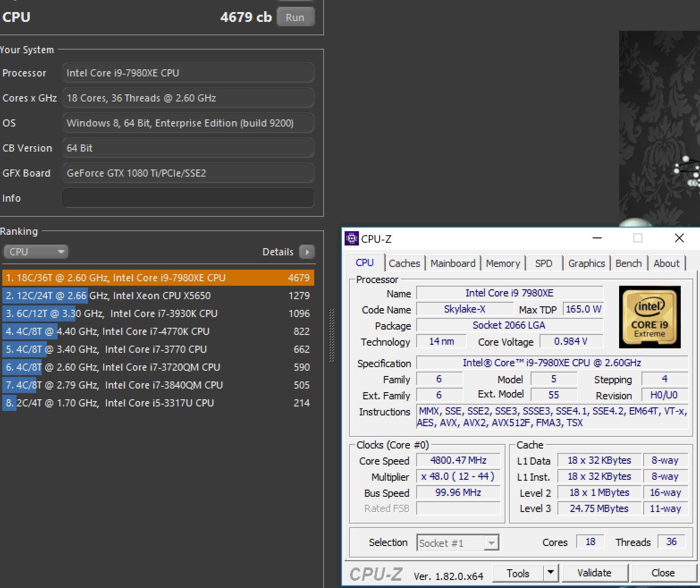
Task: Click the Max TDP value 165.0 W
Action: click(583, 309)
